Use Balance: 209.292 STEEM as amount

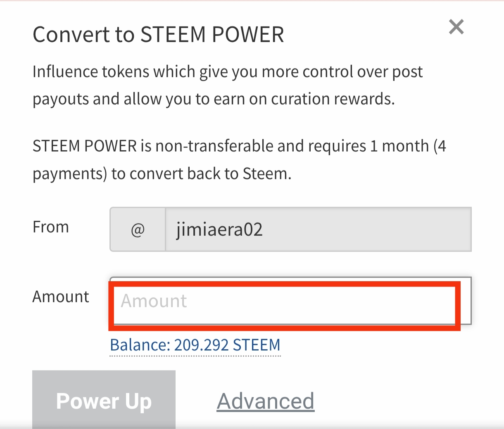(195, 345)
